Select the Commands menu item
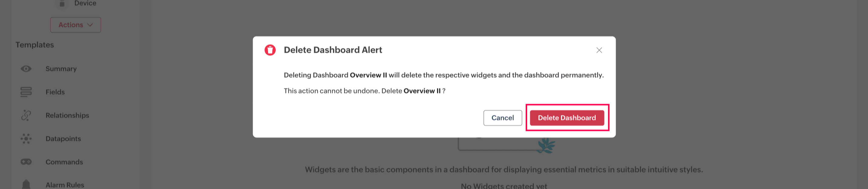 [64, 162]
